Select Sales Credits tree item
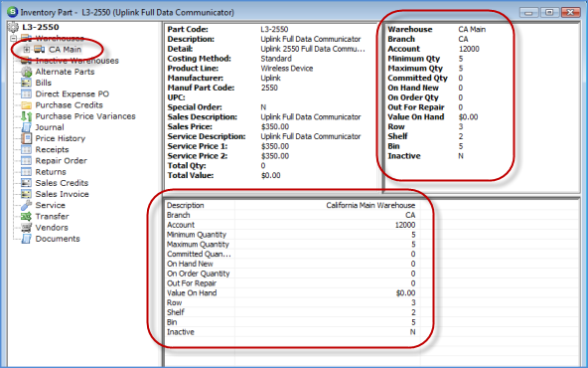Image resolution: width=588 pixels, height=368 pixels. [x=62, y=183]
